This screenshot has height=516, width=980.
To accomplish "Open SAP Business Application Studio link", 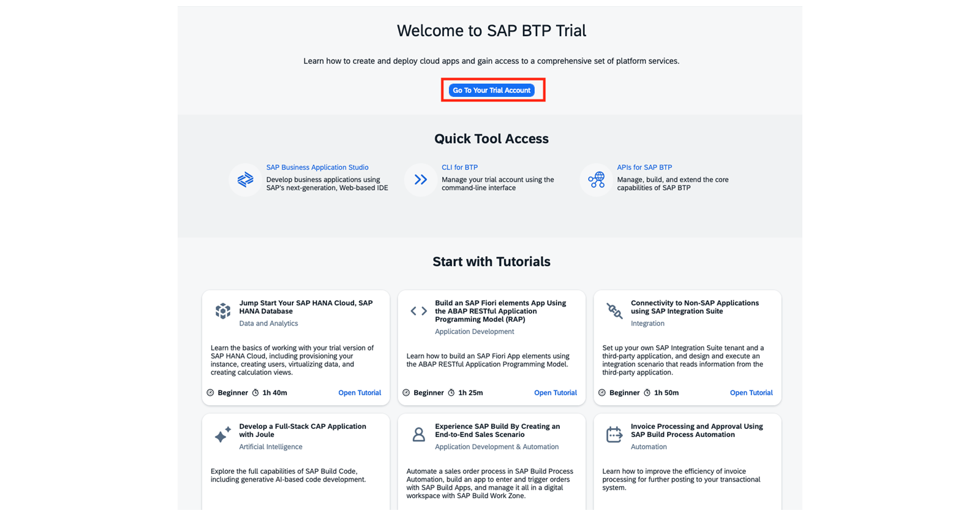I will pyautogui.click(x=317, y=167).
